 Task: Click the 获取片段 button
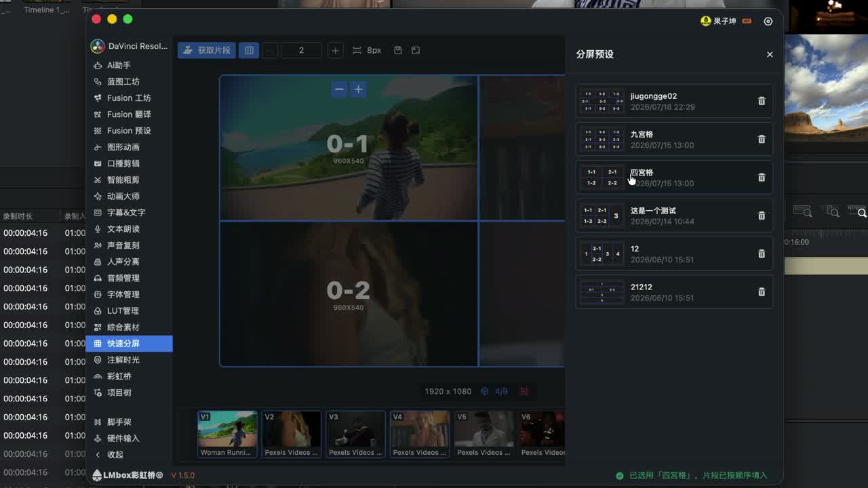point(207,50)
